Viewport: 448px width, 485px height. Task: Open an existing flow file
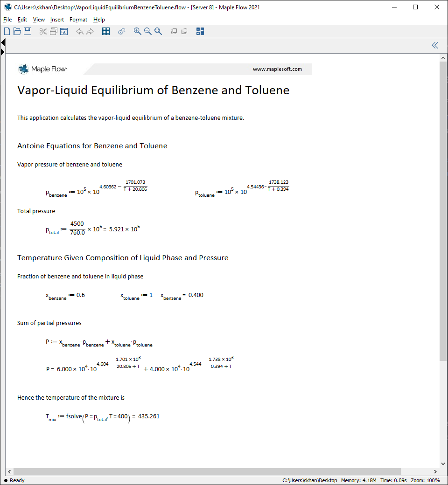point(17,31)
